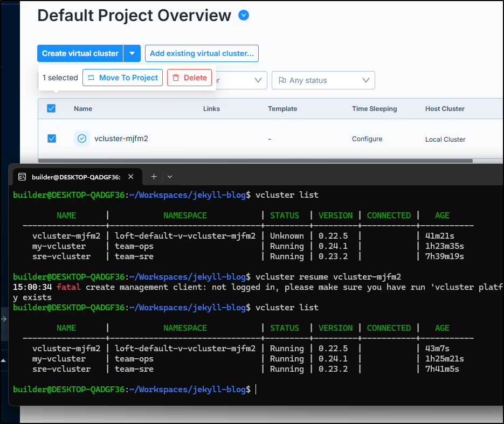
Task: Click the vcluster-mjfm2 ready status icon
Action: [82, 138]
